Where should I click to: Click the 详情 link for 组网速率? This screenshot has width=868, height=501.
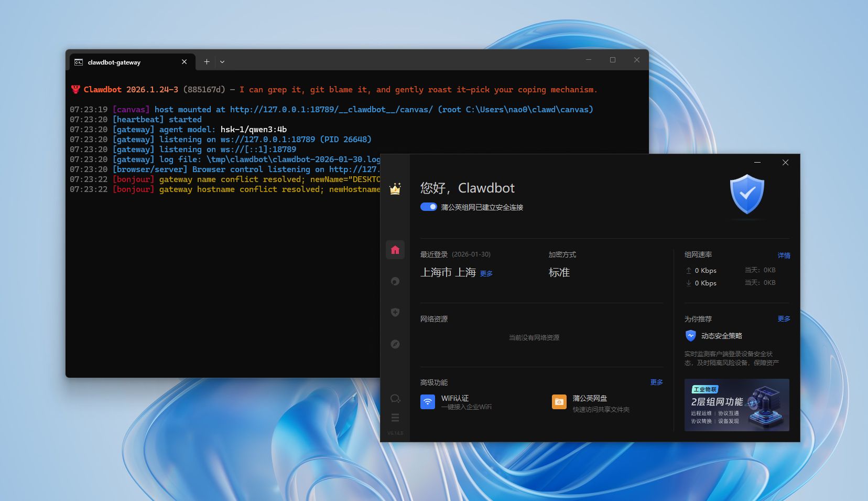coord(784,255)
